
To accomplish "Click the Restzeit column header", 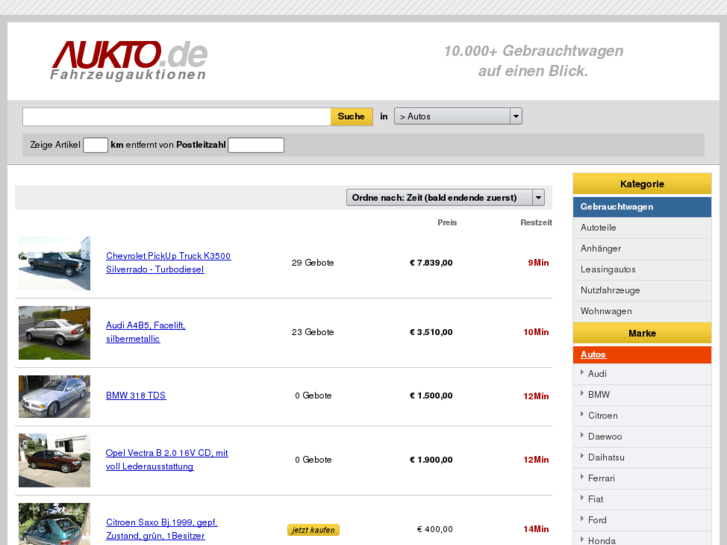I will point(536,223).
